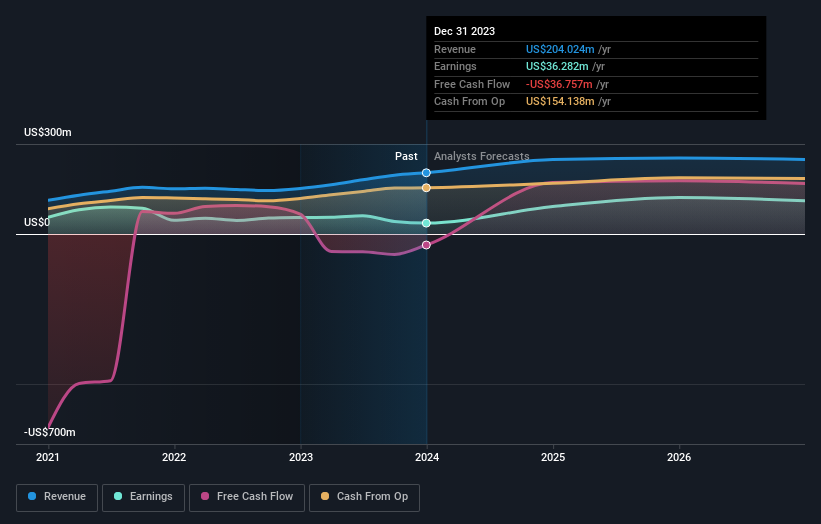This screenshot has height=524, width=821.
Task: Click the 2026 x-axis label
Action: click(679, 457)
